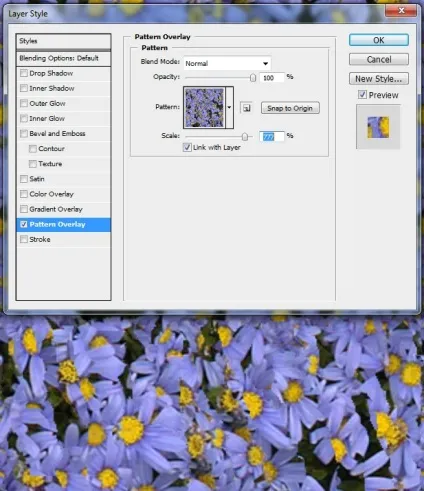The image size is (424, 491).
Task: Open the pattern picker arrow
Action: (x=229, y=107)
